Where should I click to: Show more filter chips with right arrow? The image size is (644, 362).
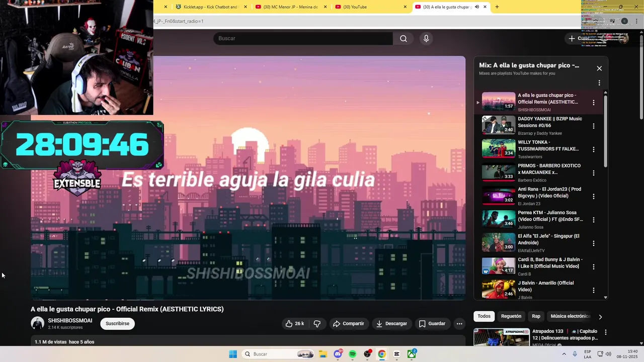pos(600,317)
